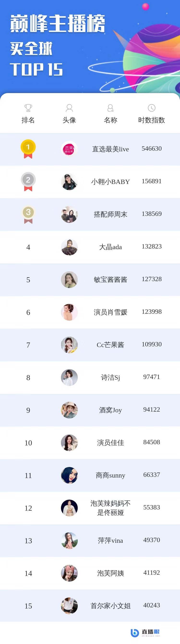180x644 pixels.
Task: Select the 排名 column header
Action: pyautogui.click(x=28, y=120)
